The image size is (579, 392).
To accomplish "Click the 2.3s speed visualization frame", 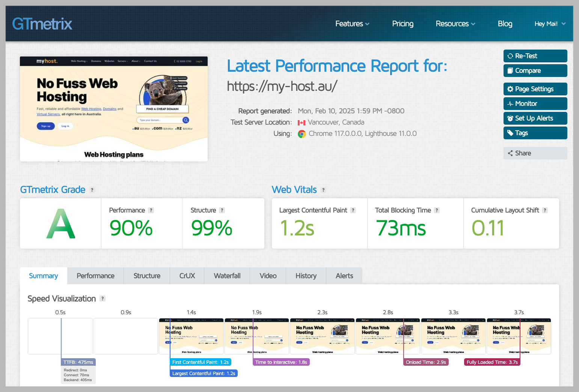I will [322, 336].
